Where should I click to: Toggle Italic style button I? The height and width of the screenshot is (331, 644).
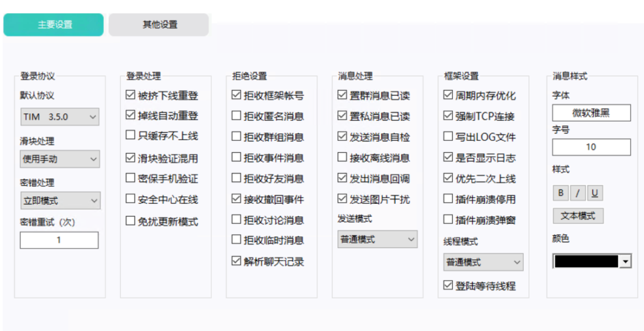[x=577, y=193]
